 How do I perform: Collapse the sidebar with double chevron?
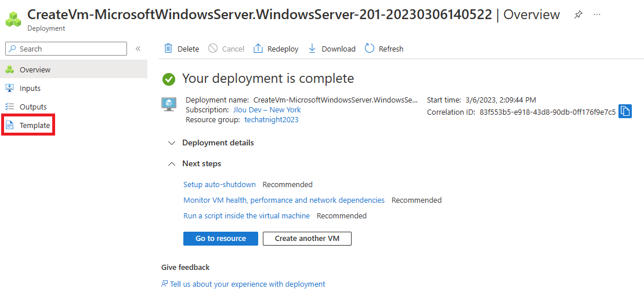click(139, 49)
